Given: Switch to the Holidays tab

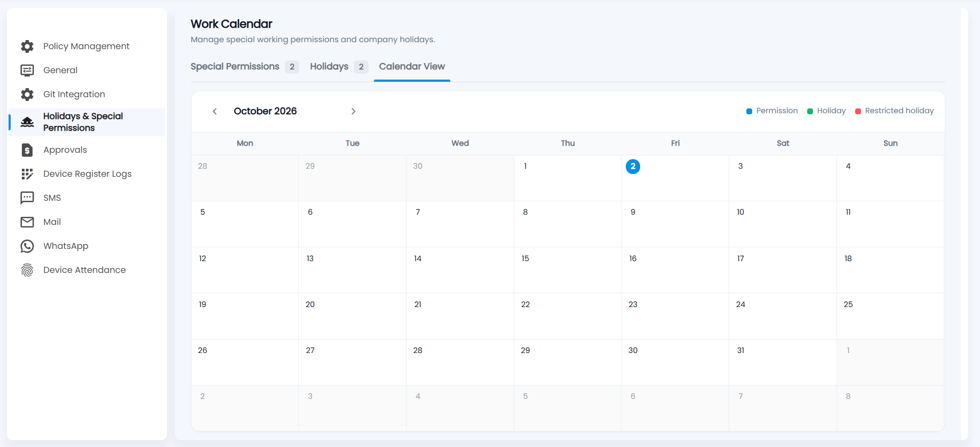Looking at the screenshot, I should 339,67.
